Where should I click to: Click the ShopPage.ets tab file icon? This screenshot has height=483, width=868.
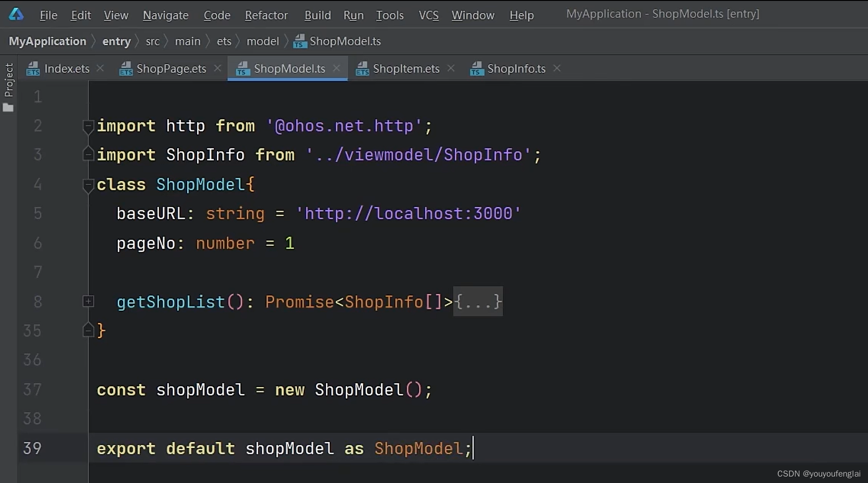pyautogui.click(x=126, y=69)
